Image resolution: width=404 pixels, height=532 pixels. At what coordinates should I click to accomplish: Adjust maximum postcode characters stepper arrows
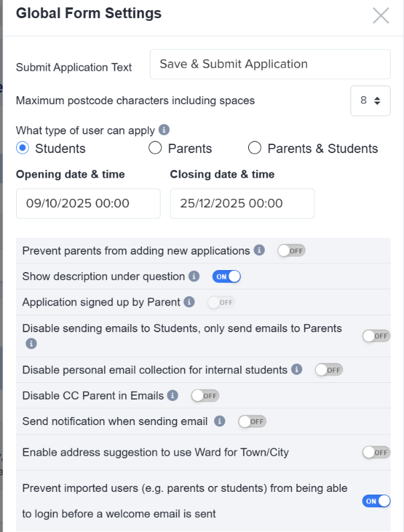(377, 101)
